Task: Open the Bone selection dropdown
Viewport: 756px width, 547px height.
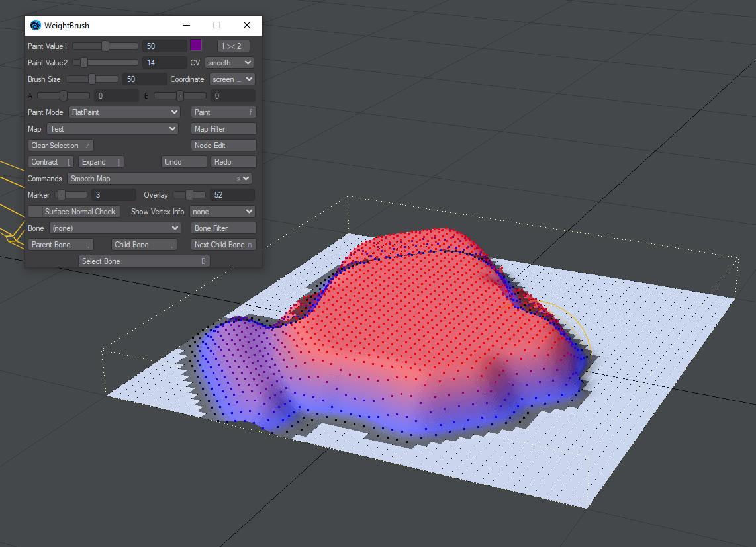Action: click(115, 228)
